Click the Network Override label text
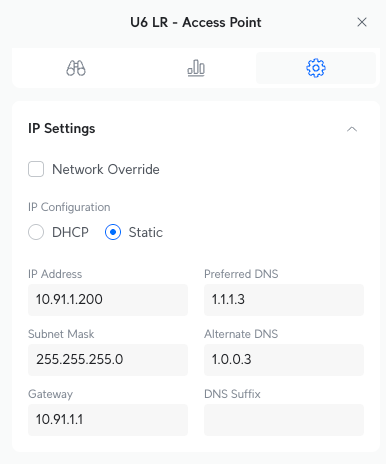This screenshot has height=464, width=386. pos(106,169)
